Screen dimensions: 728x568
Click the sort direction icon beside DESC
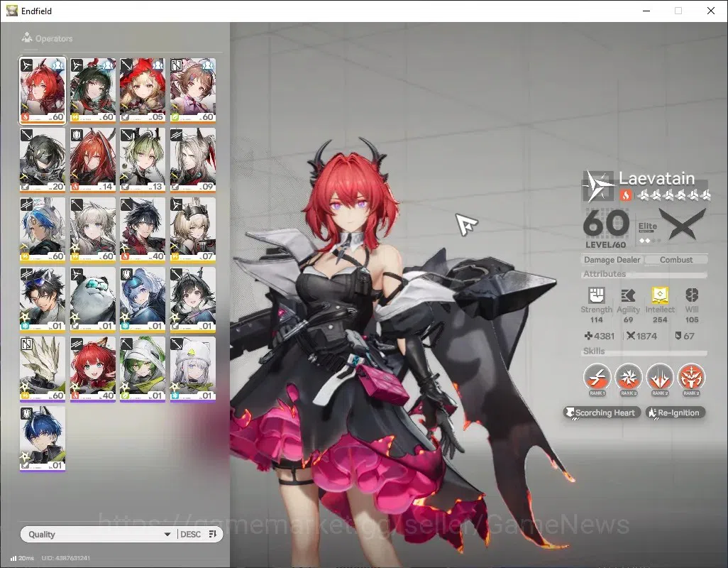(213, 534)
